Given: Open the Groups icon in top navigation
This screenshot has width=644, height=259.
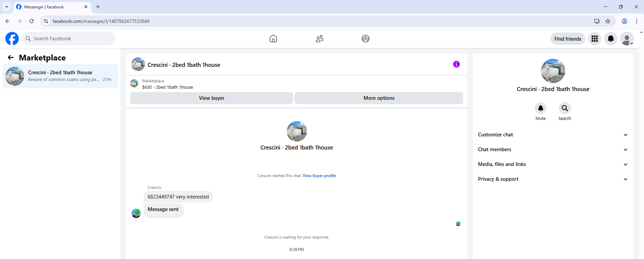Looking at the screenshot, I should tap(366, 39).
